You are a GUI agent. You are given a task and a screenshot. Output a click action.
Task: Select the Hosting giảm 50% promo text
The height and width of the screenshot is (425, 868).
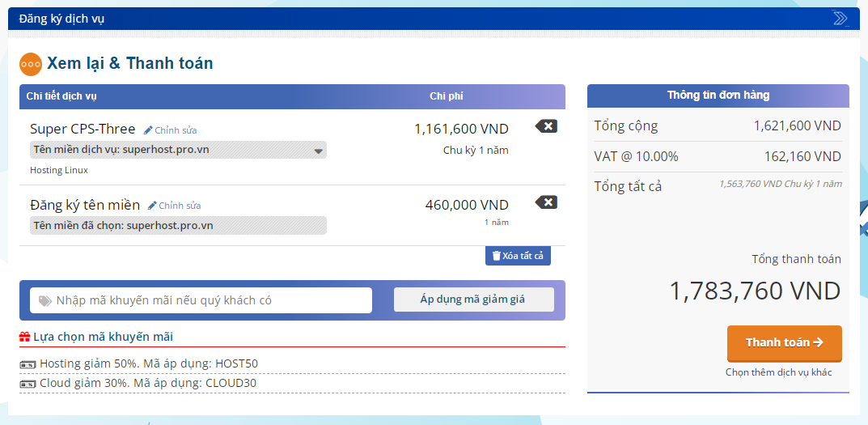point(149,363)
